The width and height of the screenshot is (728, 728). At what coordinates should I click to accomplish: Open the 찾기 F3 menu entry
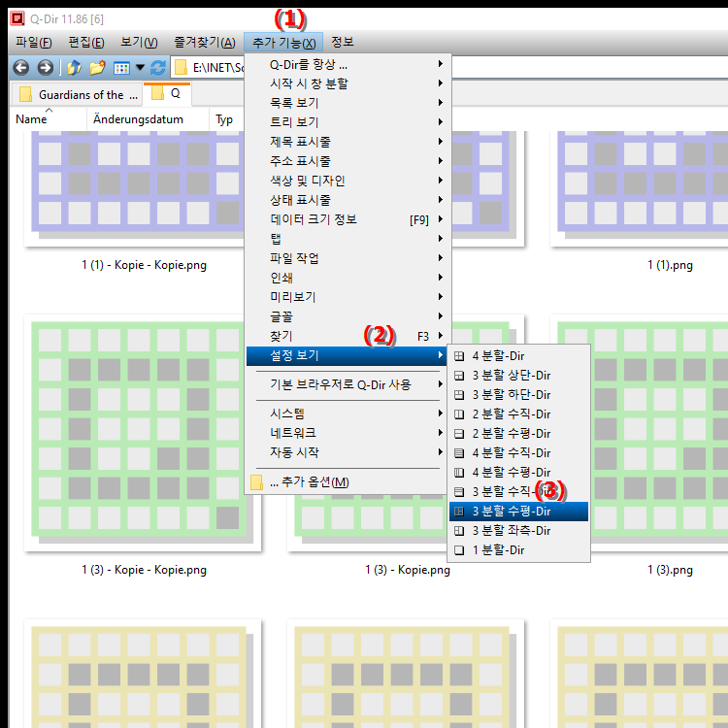347,336
